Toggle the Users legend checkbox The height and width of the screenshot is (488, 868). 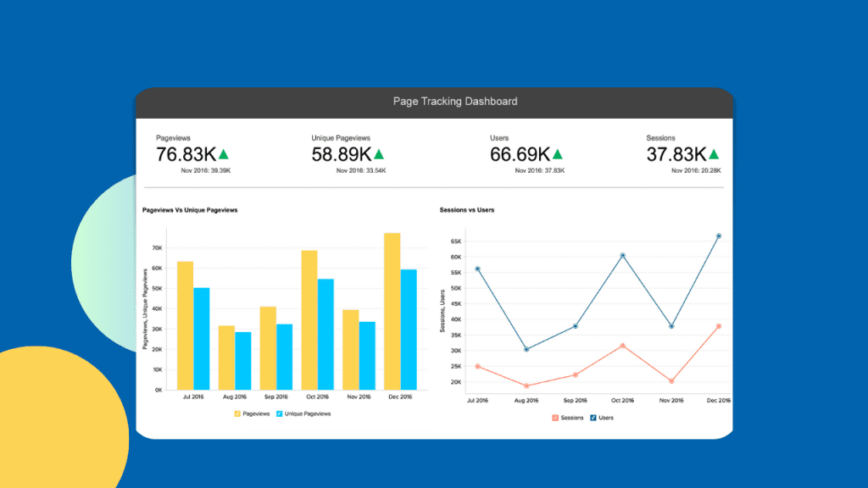coord(593,418)
